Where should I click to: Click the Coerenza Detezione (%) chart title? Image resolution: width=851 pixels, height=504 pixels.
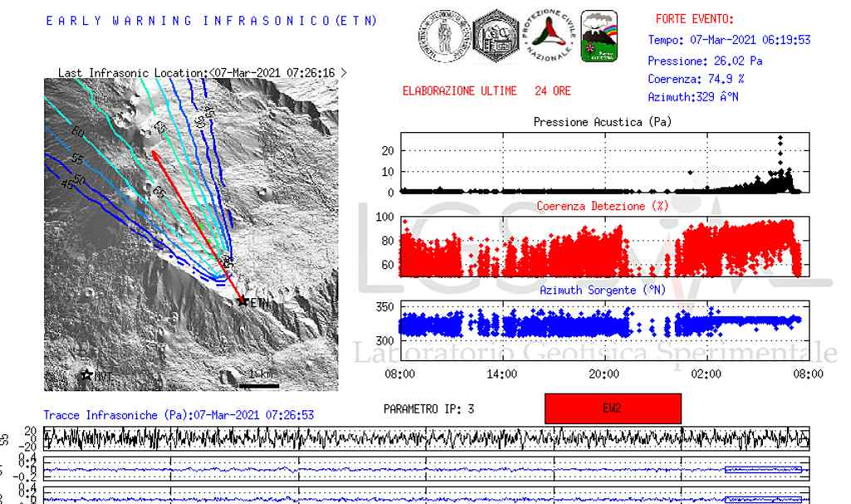(x=603, y=206)
